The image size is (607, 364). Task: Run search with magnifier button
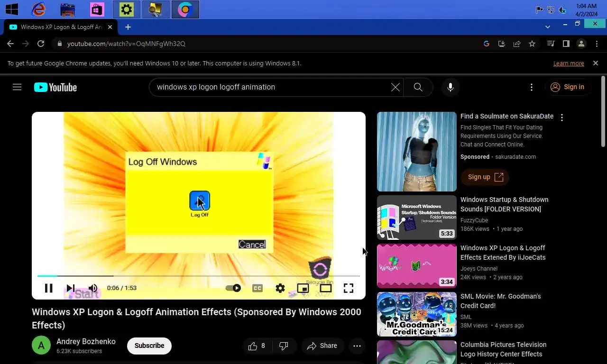pos(418,87)
